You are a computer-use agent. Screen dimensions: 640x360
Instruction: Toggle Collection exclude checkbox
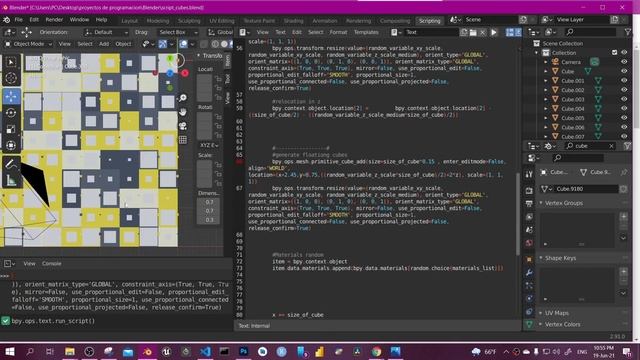[615, 53]
